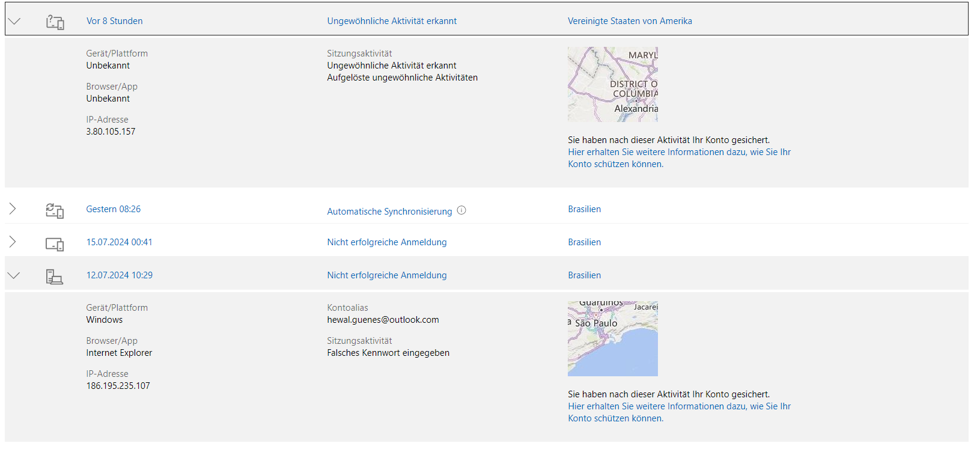Click device icon beside '15.07.2024 00:41'

pyautogui.click(x=55, y=244)
